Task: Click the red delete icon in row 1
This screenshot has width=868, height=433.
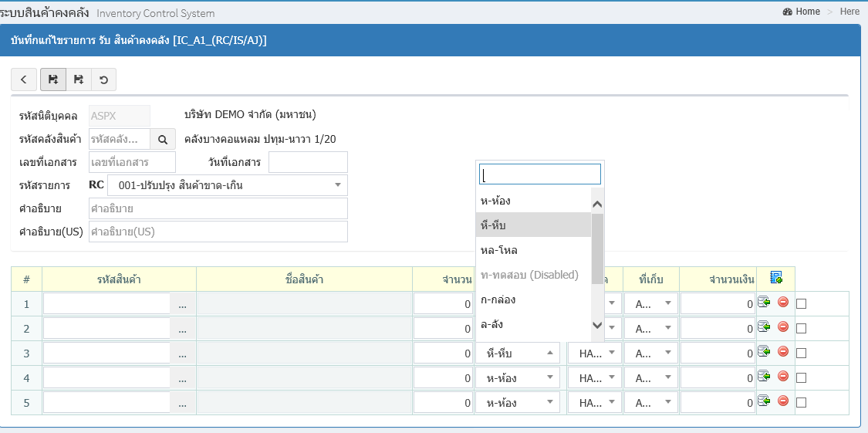Action: (783, 303)
